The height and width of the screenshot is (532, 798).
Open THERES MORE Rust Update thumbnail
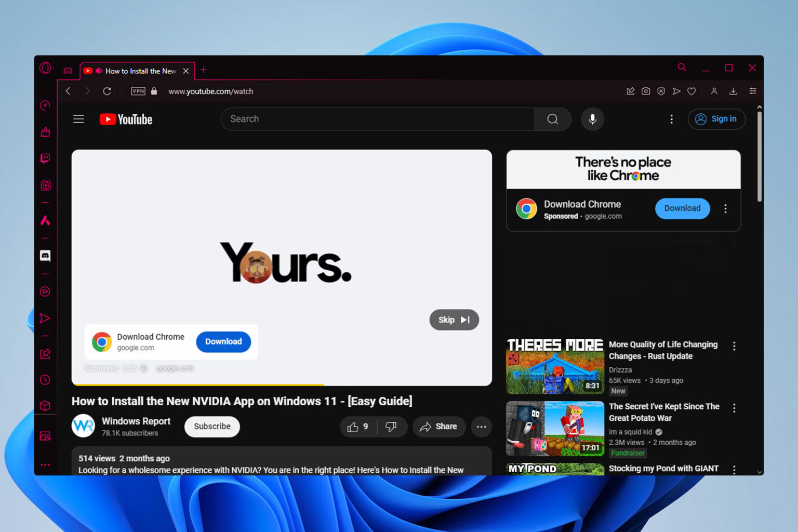pyautogui.click(x=555, y=366)
